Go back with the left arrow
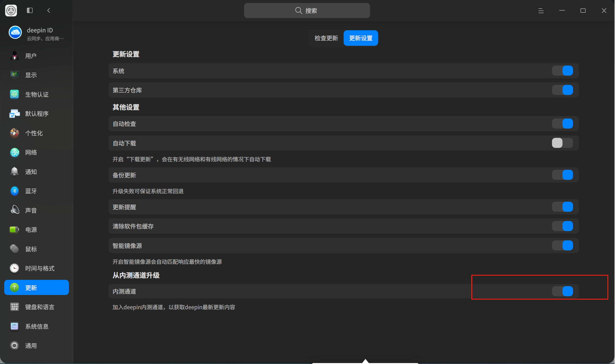Screen dimensions: 615x364 48,10
